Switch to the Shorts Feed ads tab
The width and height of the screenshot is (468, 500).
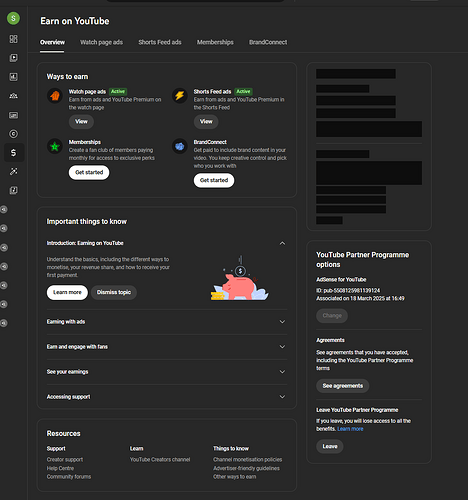160,42
